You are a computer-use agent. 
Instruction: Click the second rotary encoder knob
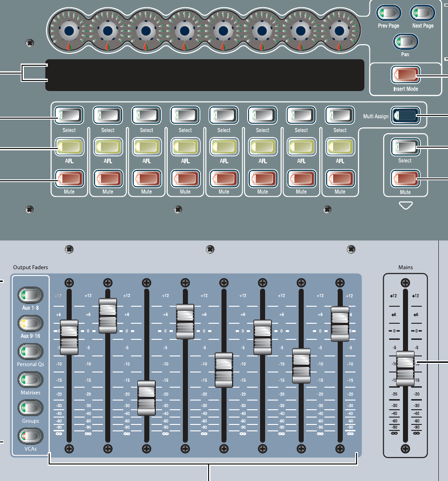tap(108, 31)
